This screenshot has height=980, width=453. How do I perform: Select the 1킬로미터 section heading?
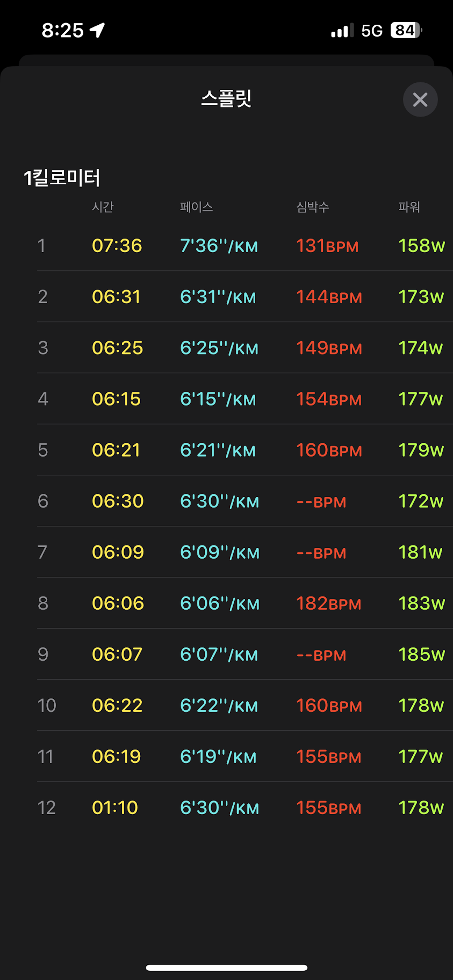(x=62, y=178)
